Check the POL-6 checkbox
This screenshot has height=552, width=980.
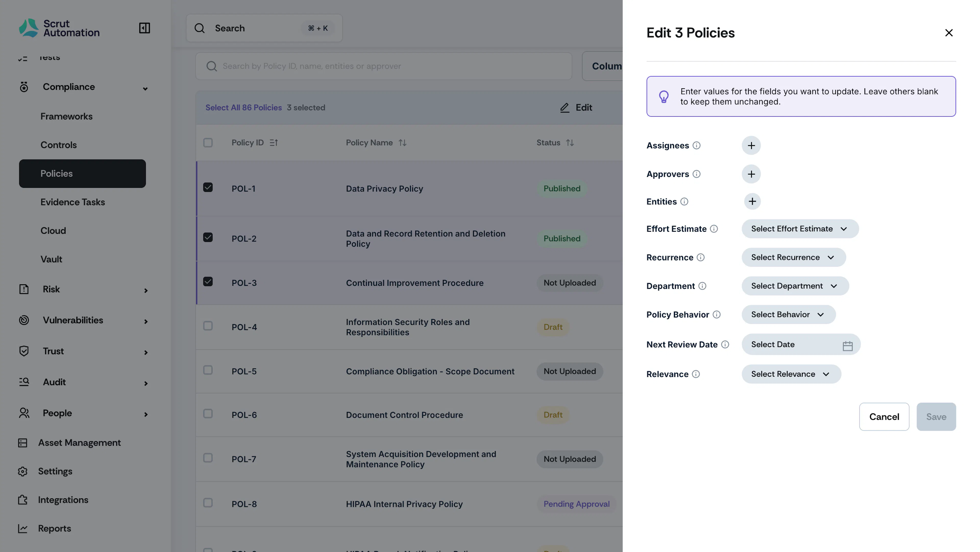coord(208,413)
